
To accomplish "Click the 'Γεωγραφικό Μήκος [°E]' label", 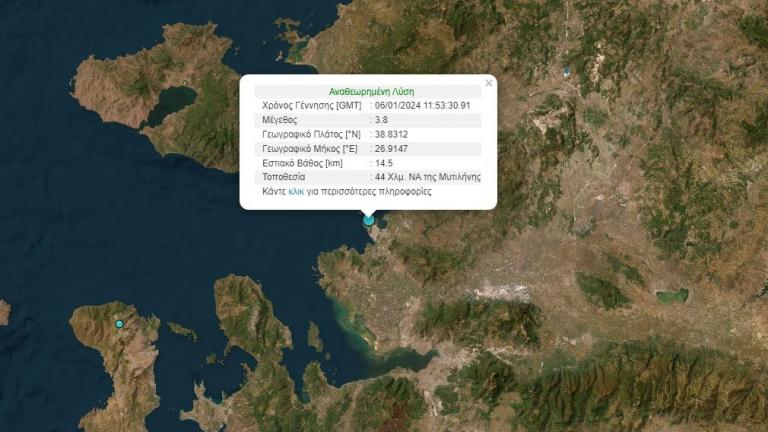I will pyautogui.click(x=310, y=148).
